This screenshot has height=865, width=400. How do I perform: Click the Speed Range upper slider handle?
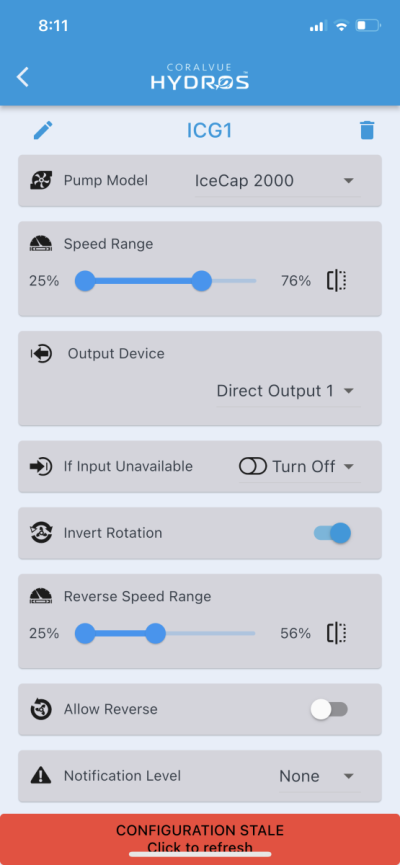(x=201, y=281)
